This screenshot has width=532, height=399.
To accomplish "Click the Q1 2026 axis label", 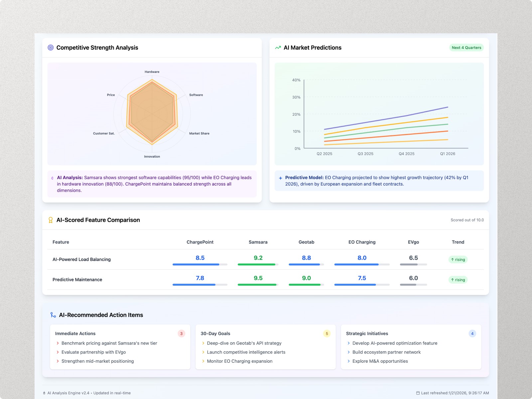I will click(448, 154).
